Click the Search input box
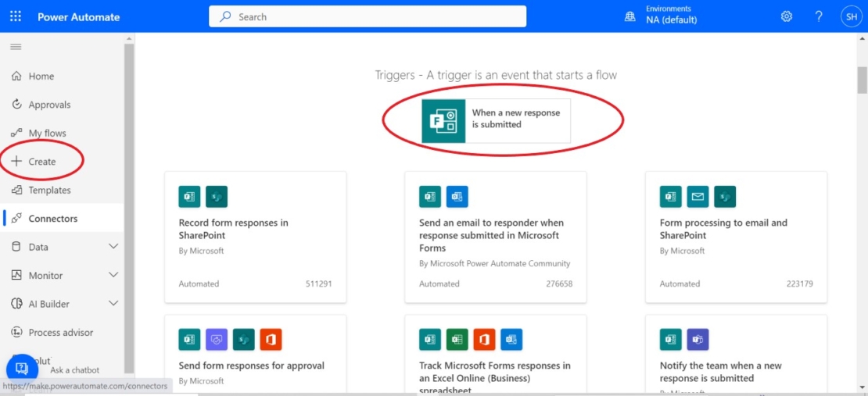Screen dimensions: 868x396 [x=368, y=16]
